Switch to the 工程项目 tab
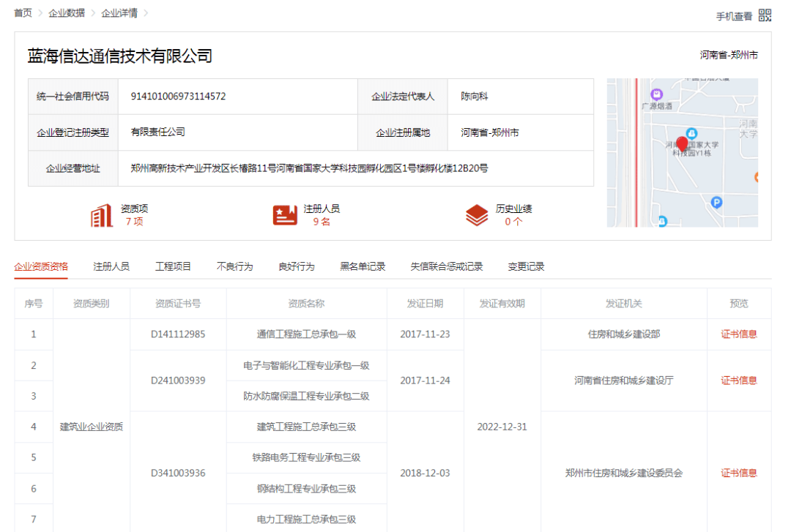Screen dimensions: 791x532 click(173, 266)
